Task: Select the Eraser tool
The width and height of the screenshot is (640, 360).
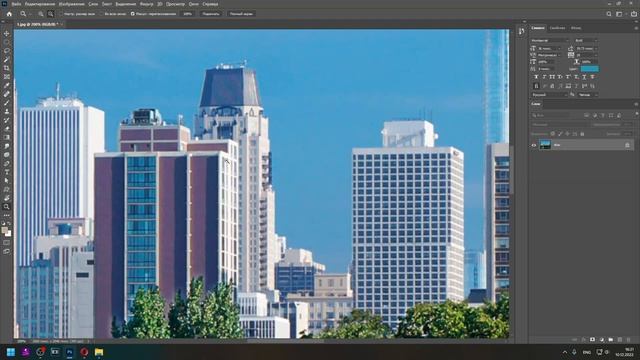Action: pyautogui.click(x=7, y=129)
